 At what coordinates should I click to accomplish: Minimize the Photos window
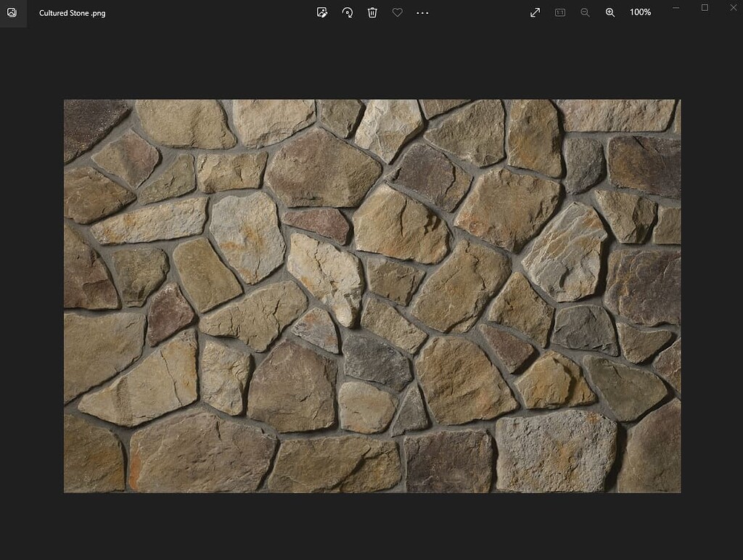point(675,8)
